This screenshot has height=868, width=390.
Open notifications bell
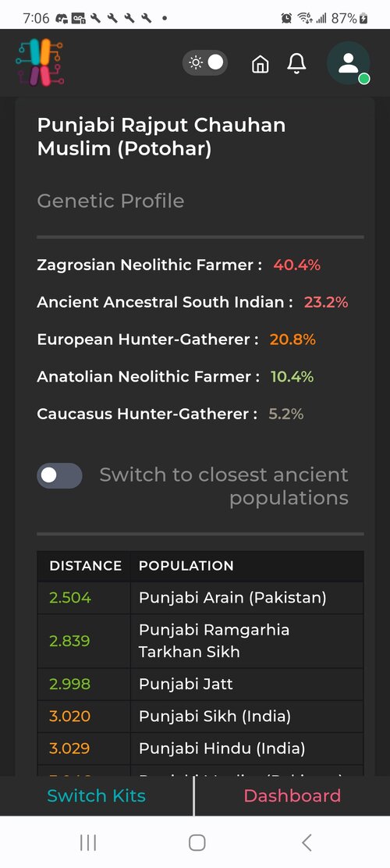pos(297,64)
